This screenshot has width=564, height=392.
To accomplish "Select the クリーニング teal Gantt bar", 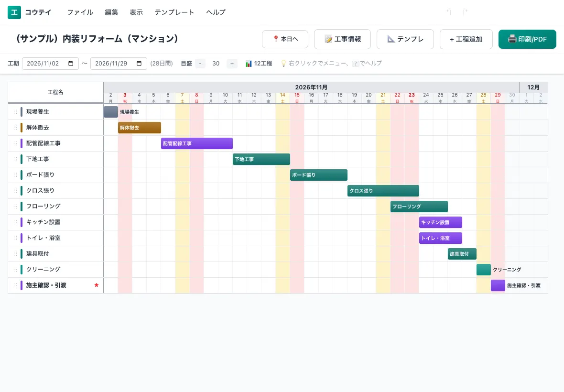I will pos(484,269).
